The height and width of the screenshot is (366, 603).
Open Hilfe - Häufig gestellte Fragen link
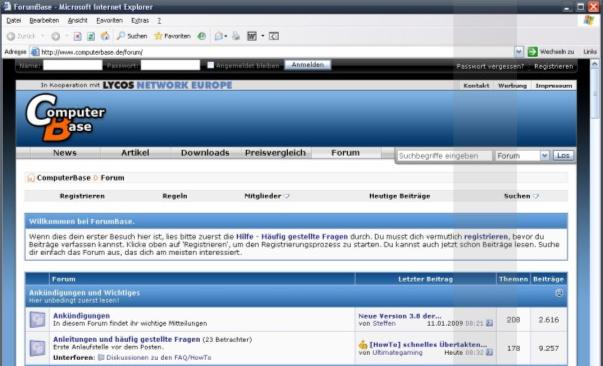(x=292, y=236)
